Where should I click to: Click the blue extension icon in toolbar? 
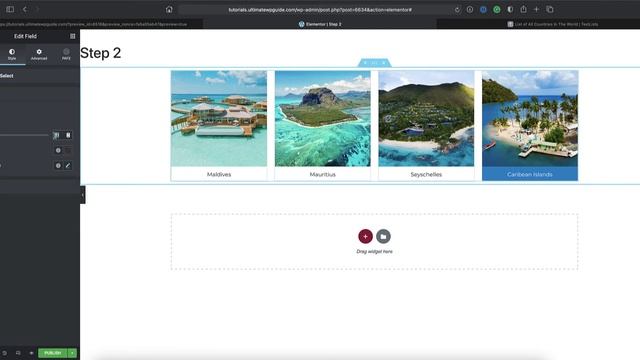coord(483,9)
